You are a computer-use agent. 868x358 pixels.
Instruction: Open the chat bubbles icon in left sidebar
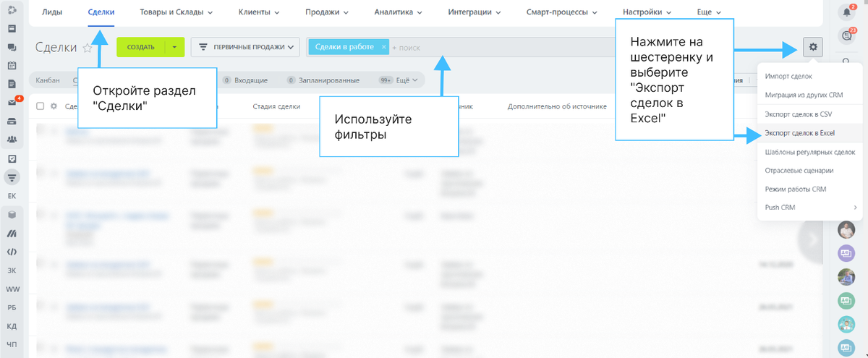click(x=12, y=48)
